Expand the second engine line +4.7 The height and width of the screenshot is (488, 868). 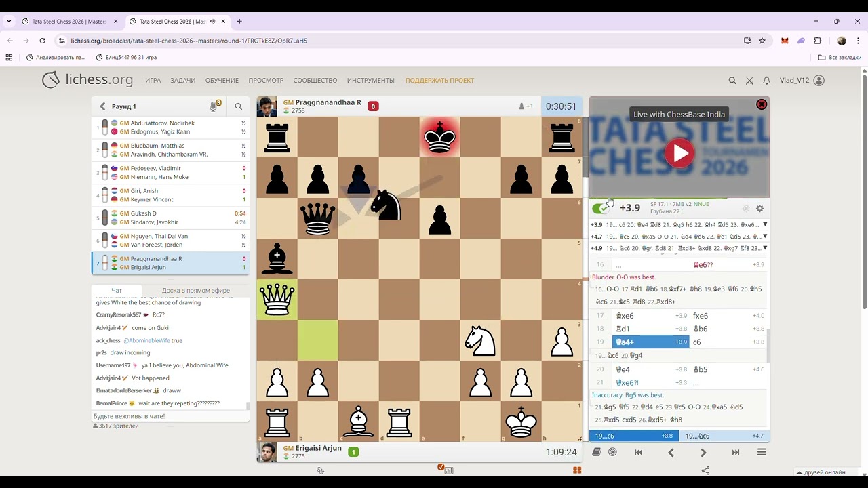pos(765,237)
